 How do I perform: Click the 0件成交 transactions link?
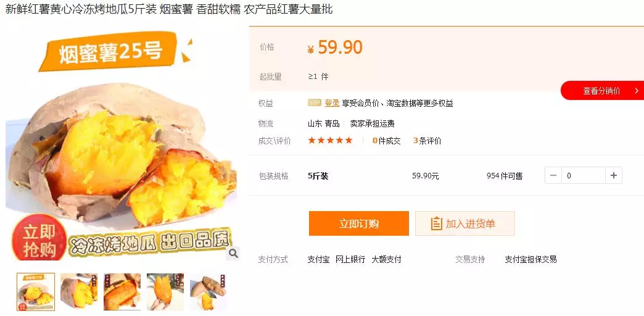pos(387,141)
